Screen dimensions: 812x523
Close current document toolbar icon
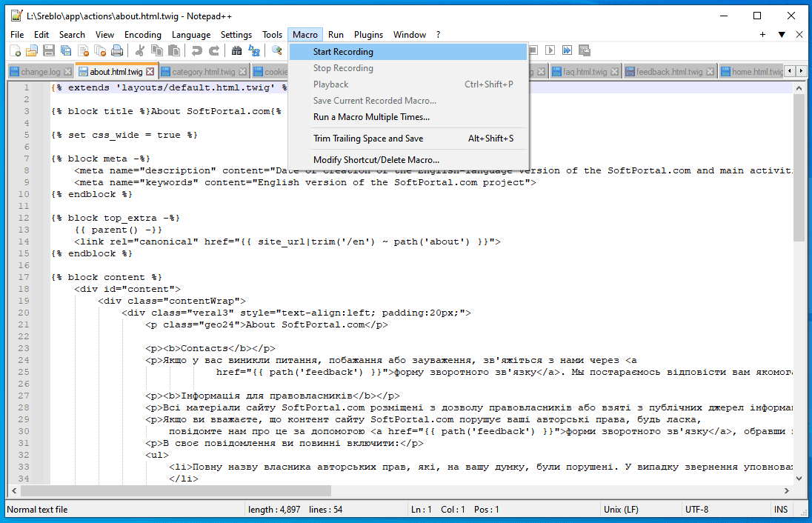click(x=84, y=51)
